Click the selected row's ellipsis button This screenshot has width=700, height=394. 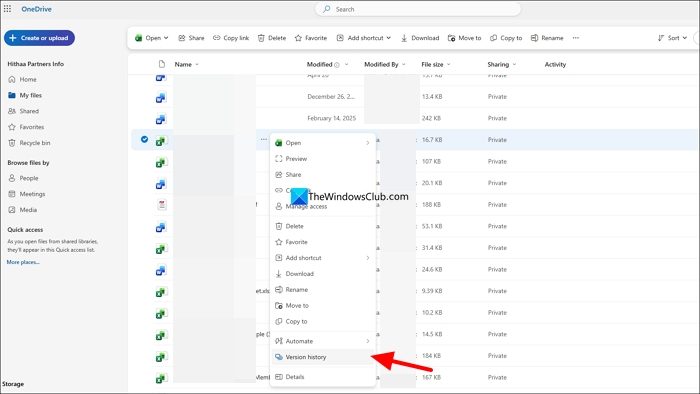tap(264, 139)
